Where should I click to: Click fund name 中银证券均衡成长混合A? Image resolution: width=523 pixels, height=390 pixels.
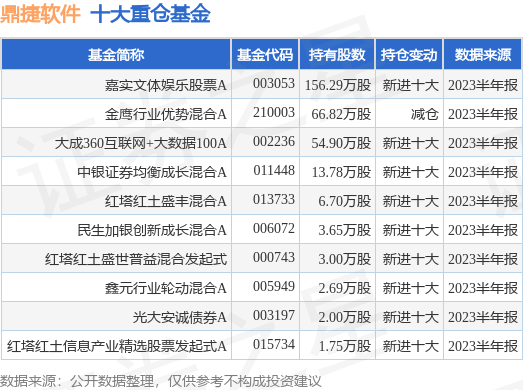coord(152,172)
